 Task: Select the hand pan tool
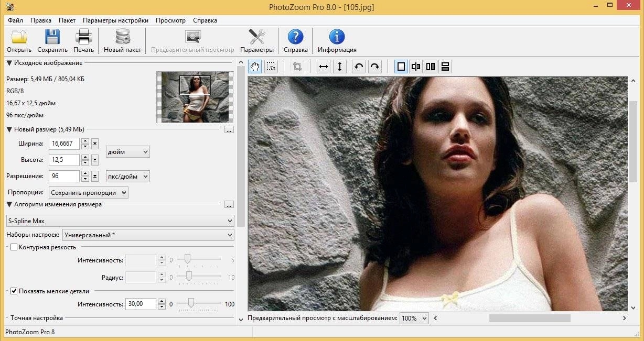tap(255, 67)
